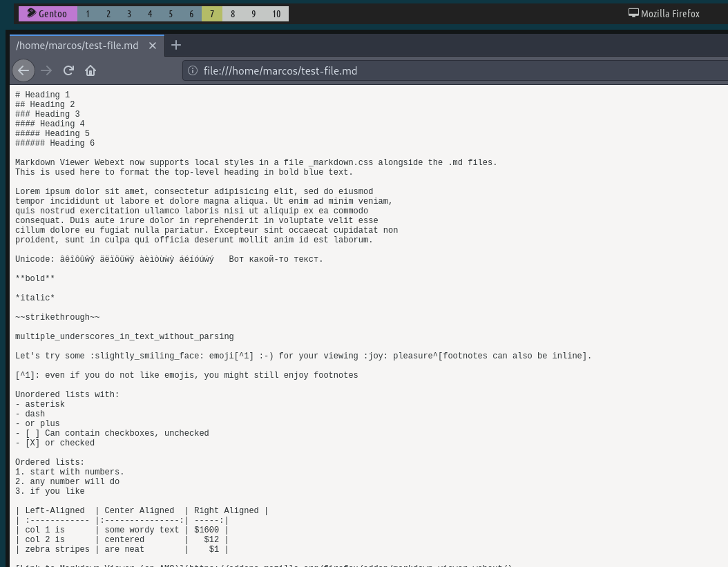Reload the current page
This screenshot has height=567, width=728.
[x=68, y=70]
